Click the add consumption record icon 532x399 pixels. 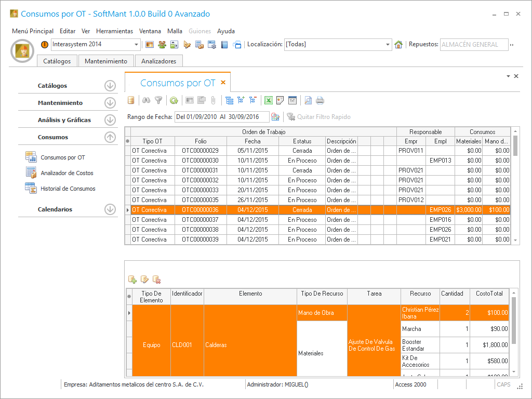click(x=132, y=280)
